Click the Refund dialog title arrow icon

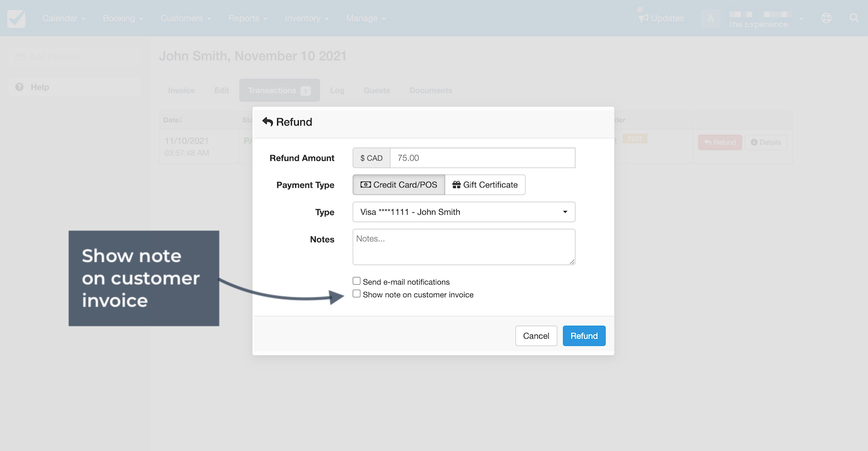(x=268, y=122)
